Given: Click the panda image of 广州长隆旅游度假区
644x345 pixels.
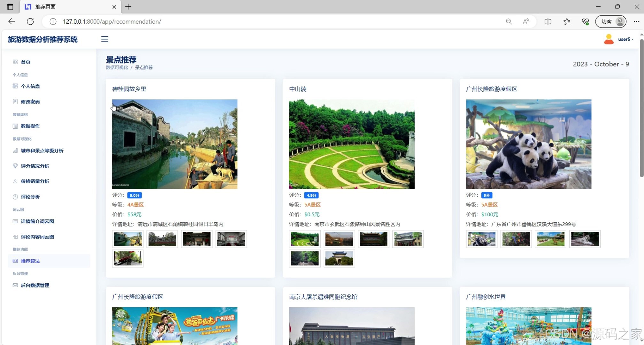Looking at the screenshot, I should tap(529, 144).
